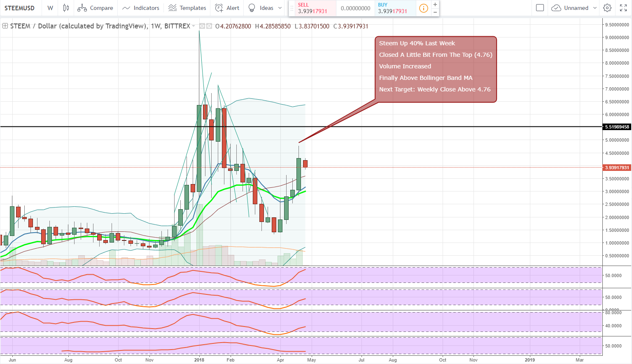The width and height of the screenshot is (632, 364).
Task: Open series format gear icon in legend
Action: [x=209, y=26]
